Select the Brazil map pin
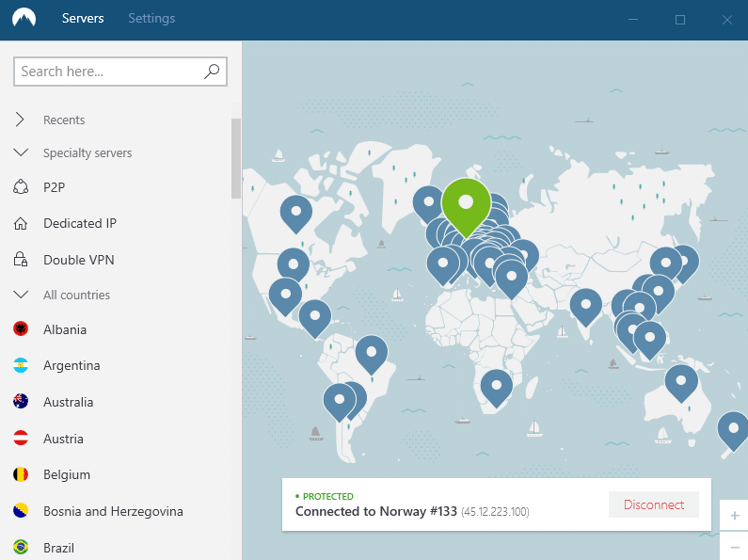748x560 pixels. click(372, 353)
